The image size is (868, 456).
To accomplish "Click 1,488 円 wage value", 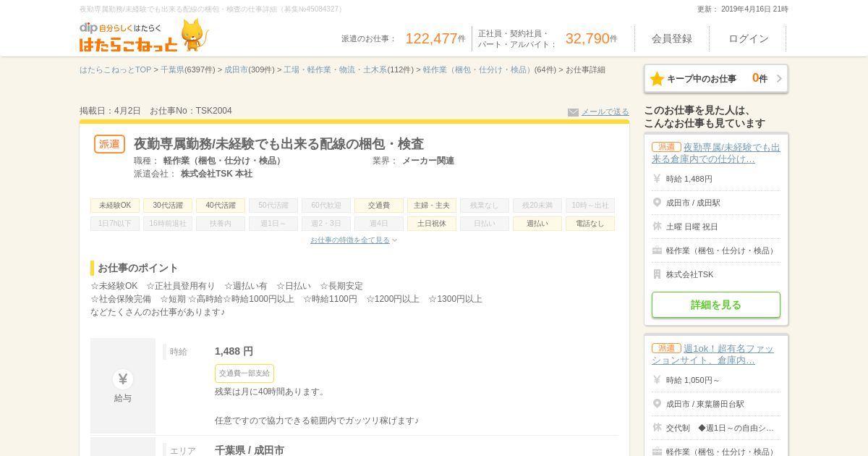I will click(234, 351).
